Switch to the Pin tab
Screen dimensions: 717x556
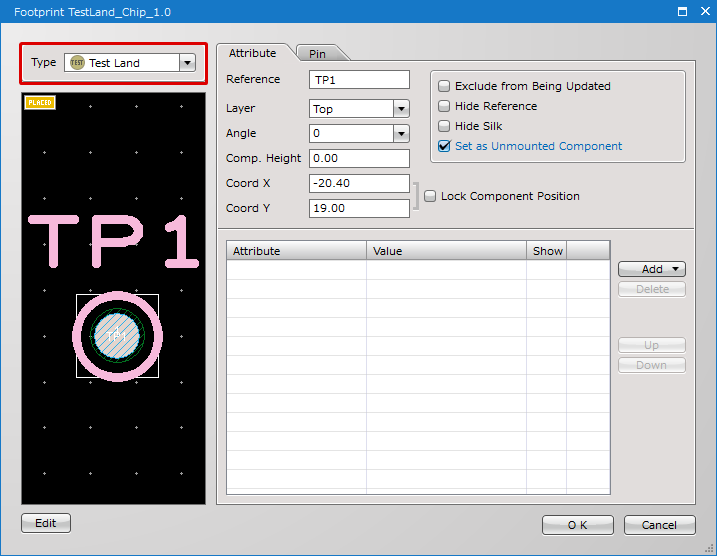coord(317,54)
